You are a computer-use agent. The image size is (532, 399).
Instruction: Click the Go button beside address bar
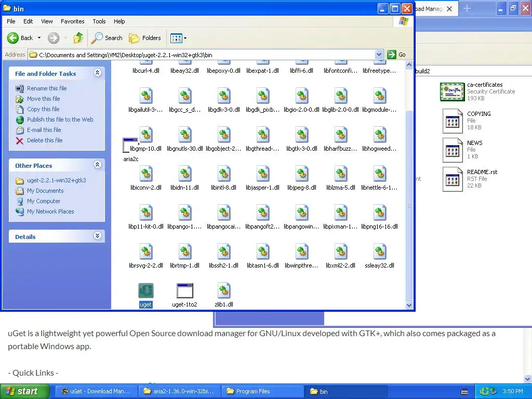[396, 55]
